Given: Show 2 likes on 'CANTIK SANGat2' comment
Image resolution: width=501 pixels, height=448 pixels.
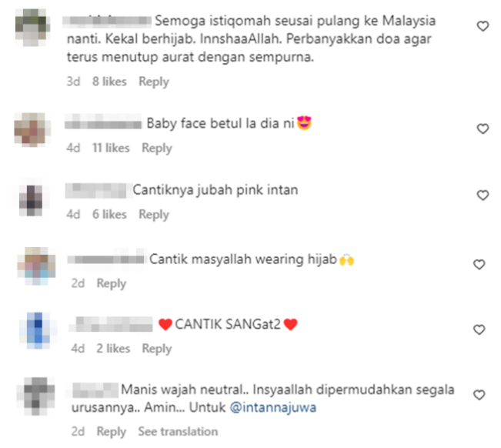Looking at the screenshot, I should coord(113,349).
